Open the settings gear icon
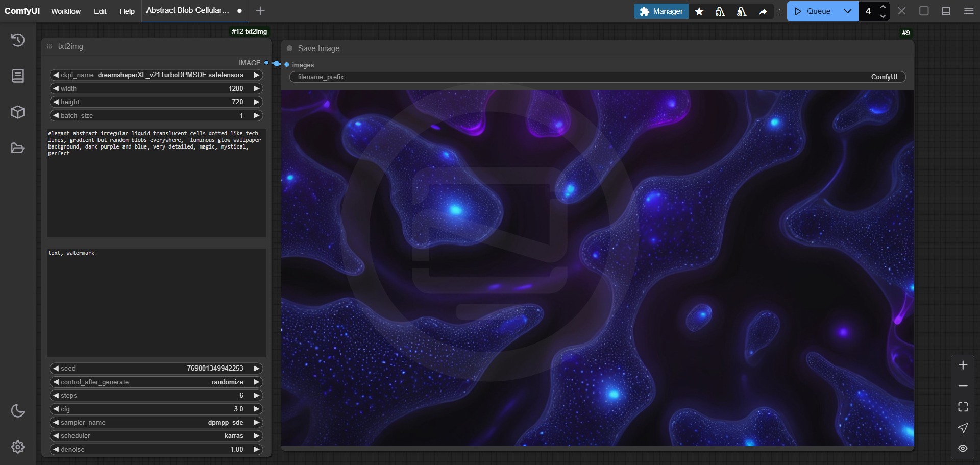 [x=18, y=447]
